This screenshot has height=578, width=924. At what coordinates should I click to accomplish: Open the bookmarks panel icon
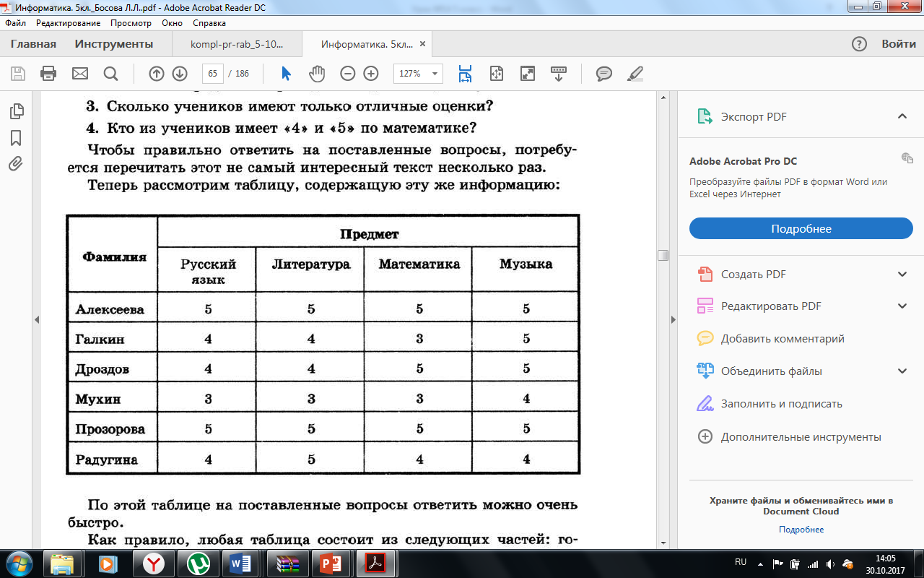click(x=16, y=137)
